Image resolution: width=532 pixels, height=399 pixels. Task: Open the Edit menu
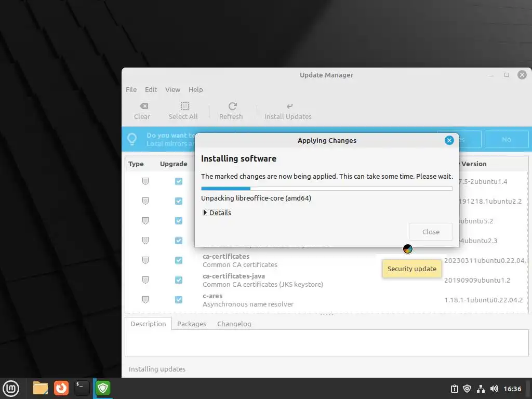click(x=151, y=89)
